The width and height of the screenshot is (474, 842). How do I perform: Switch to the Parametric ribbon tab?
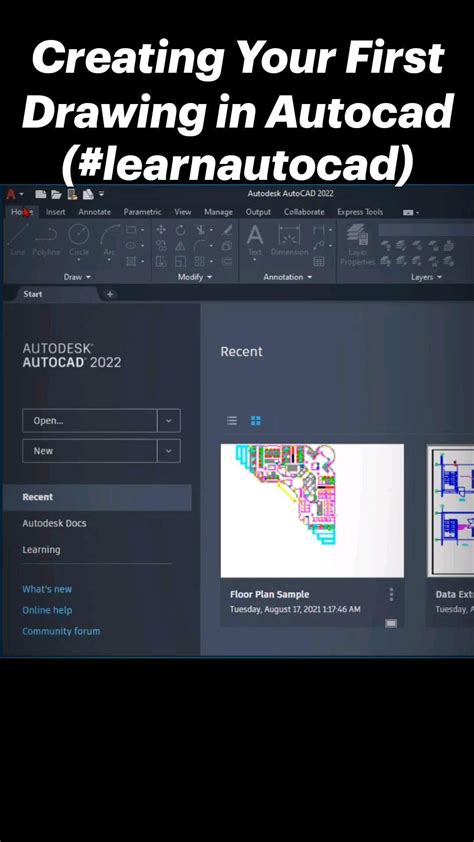142,212
